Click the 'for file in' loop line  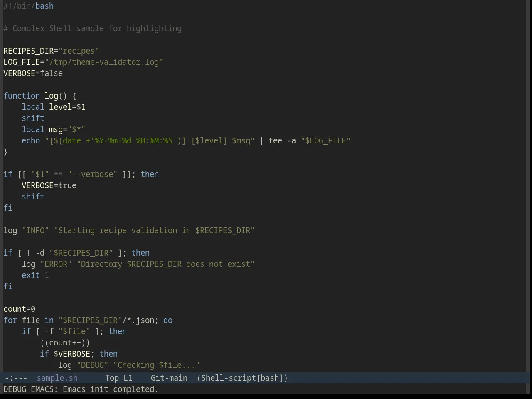(88, 320)
